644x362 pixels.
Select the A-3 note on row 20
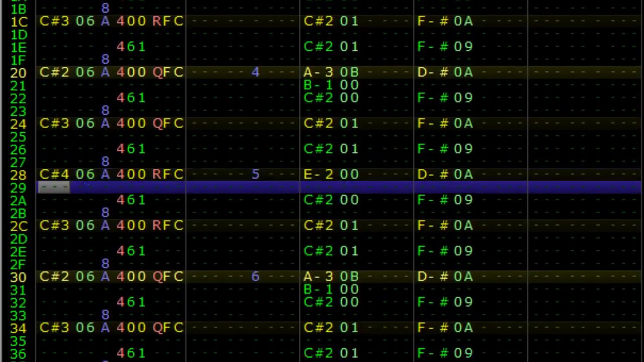(x=318, y=72)
